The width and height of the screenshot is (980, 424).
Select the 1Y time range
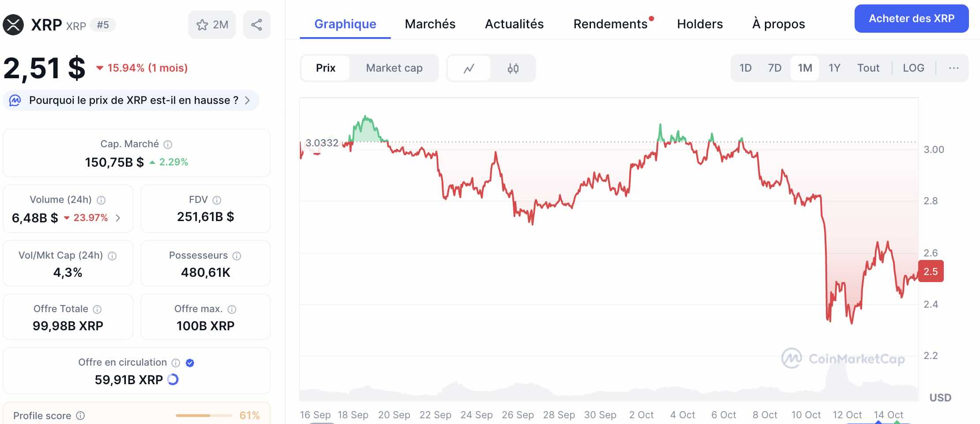pos(835,68)
